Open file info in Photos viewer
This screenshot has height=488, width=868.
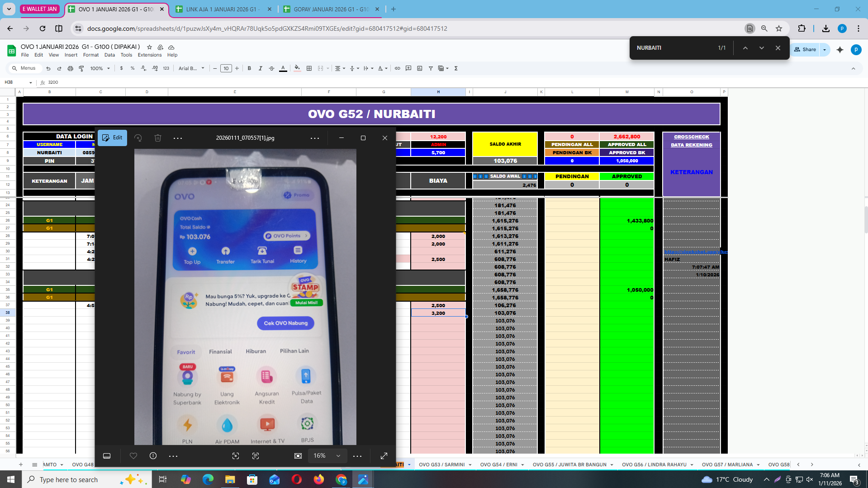pyautogui.click(x=153, y=456)
